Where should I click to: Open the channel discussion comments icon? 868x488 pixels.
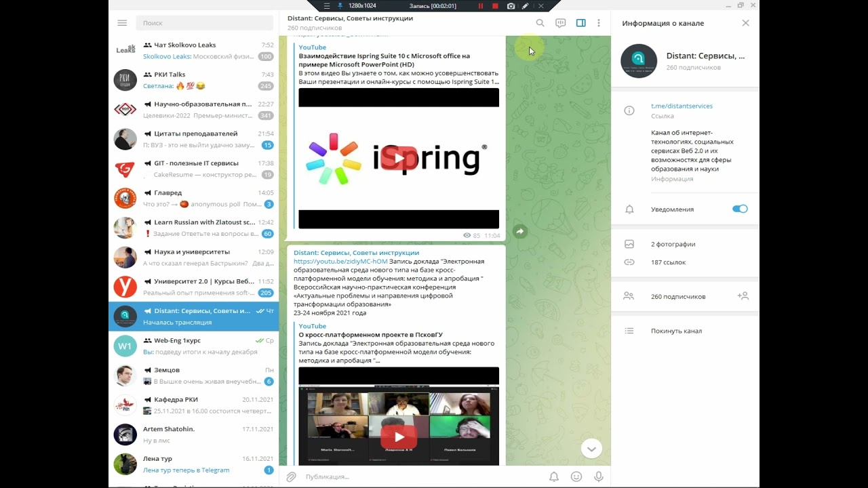560,22
